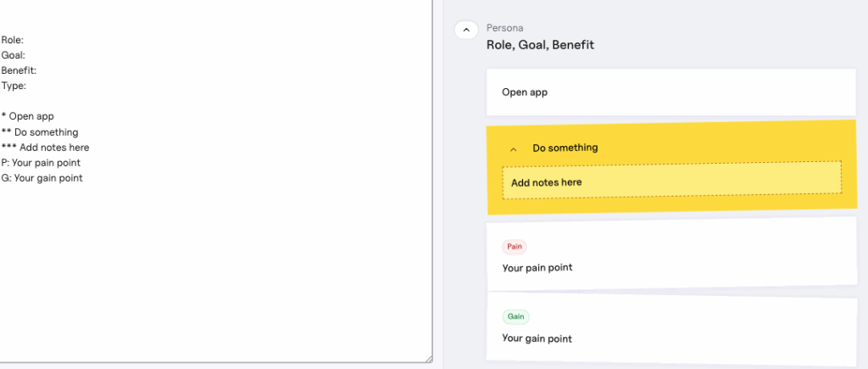The image size is (868, 369).
Task: Click the "Persona" label above the heading
Action: point(504,28)
